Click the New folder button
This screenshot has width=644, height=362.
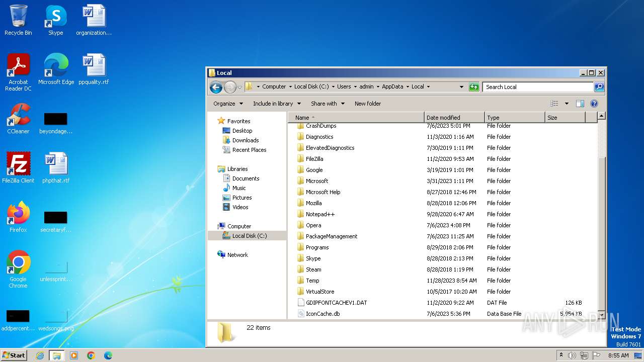tap(368, 104)
